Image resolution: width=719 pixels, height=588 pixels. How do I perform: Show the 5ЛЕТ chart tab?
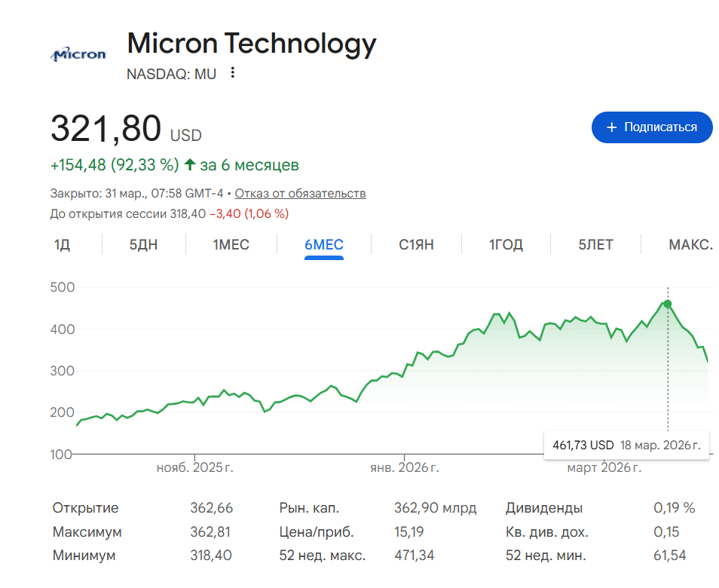(595, 245)
